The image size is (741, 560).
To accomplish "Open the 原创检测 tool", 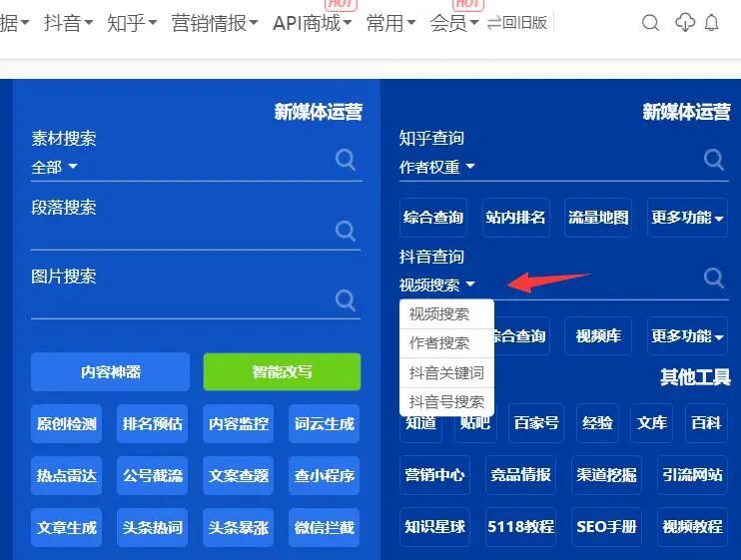I will point(66,423).
